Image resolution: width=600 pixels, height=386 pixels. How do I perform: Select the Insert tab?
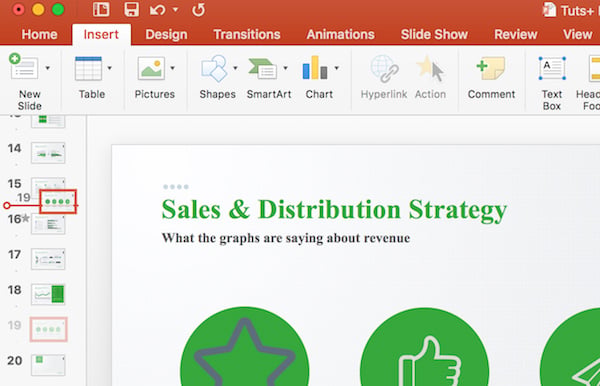[101, 34]
